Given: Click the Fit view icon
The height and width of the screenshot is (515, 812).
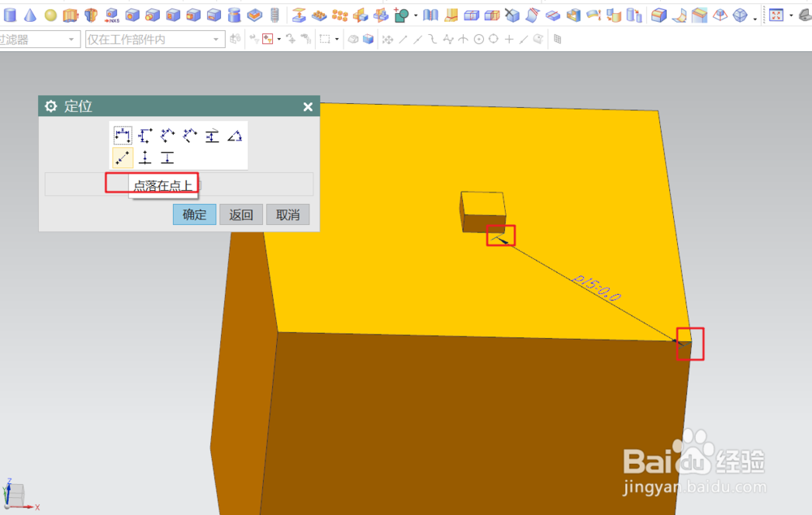Looking at the screenshot, I should click(x=775, y=15).
